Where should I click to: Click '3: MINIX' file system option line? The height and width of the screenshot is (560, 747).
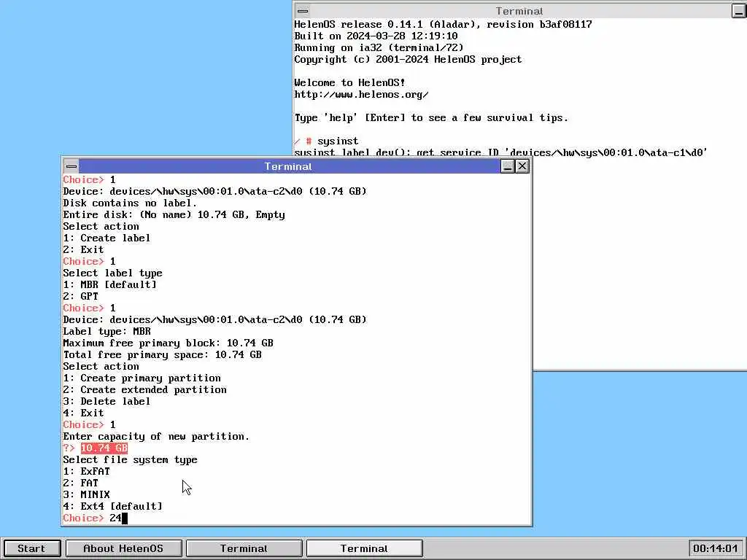point(86,495)
